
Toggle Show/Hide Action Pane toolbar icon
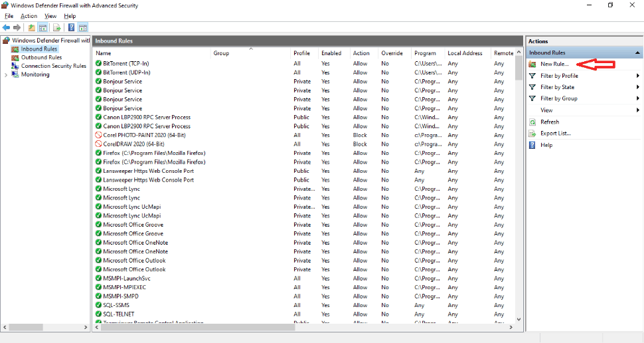click(x=83, y=27)
